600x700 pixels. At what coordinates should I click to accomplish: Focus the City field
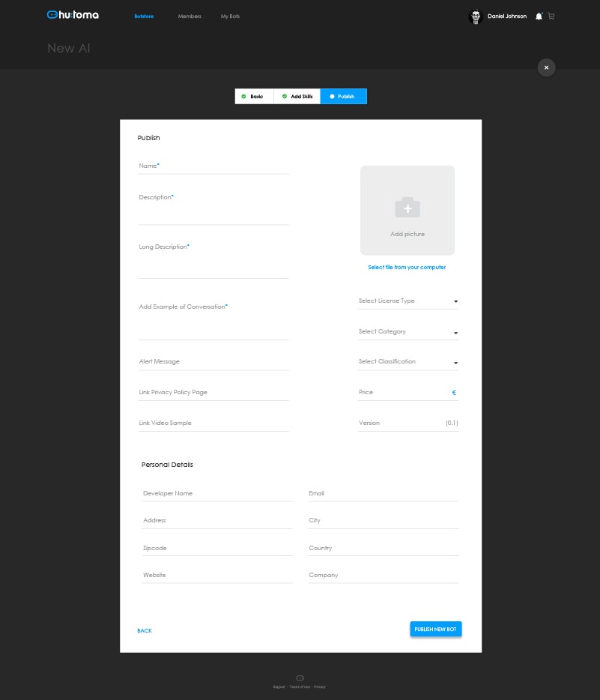(384, 521)
